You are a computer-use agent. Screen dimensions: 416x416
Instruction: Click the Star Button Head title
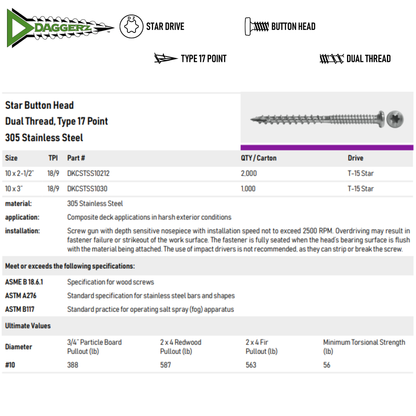39,105
